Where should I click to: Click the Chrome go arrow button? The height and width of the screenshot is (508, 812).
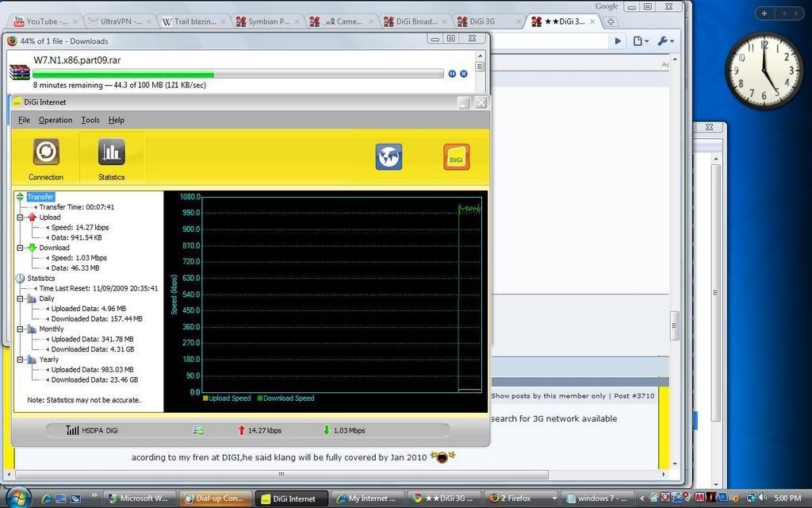click(x=617, y=41)
